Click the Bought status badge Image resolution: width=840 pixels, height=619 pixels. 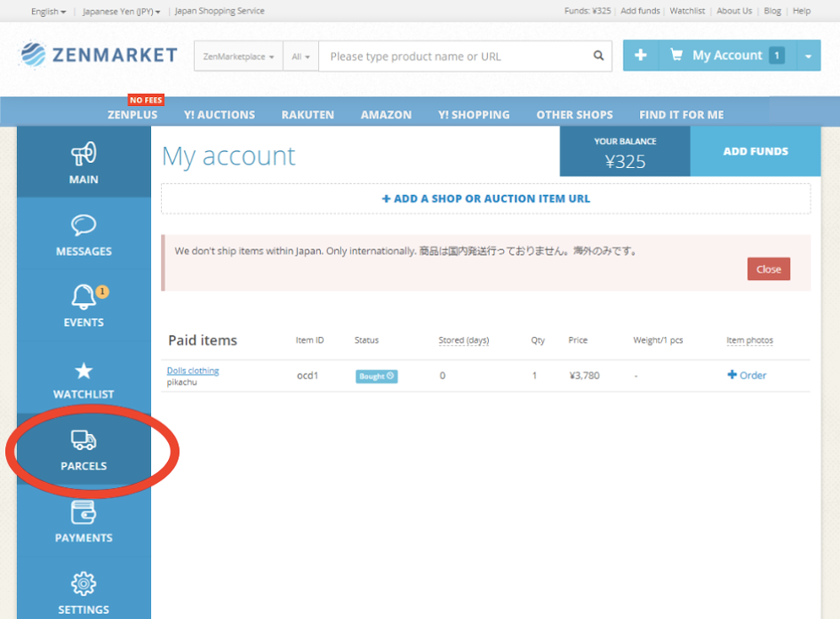pyautogui.click(x=376, y=376)
